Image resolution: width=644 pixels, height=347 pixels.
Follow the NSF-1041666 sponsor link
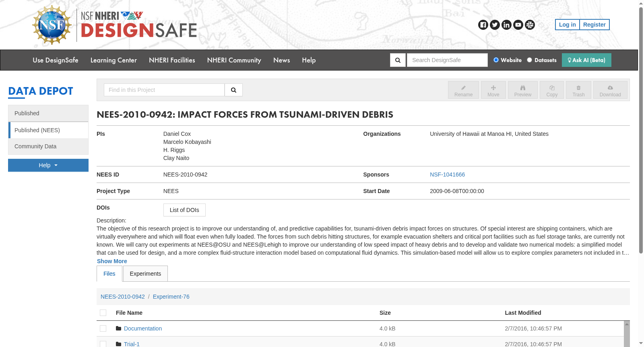[x=447, y=175]
